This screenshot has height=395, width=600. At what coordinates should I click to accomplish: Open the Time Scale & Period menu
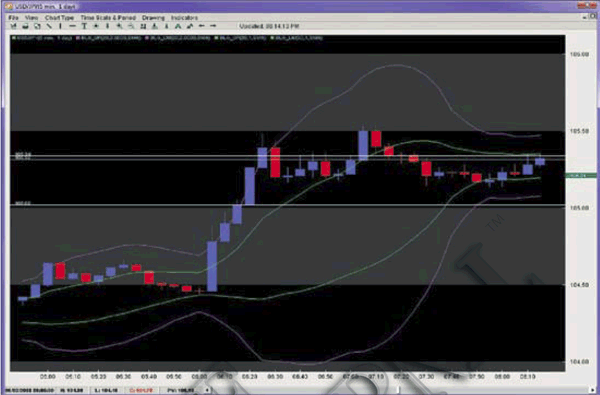(108, 18)
